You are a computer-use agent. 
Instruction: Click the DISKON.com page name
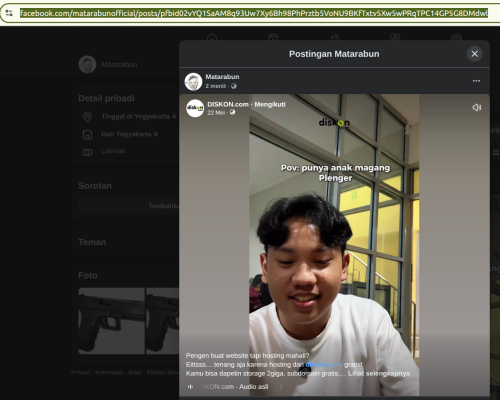coord(228,104)
